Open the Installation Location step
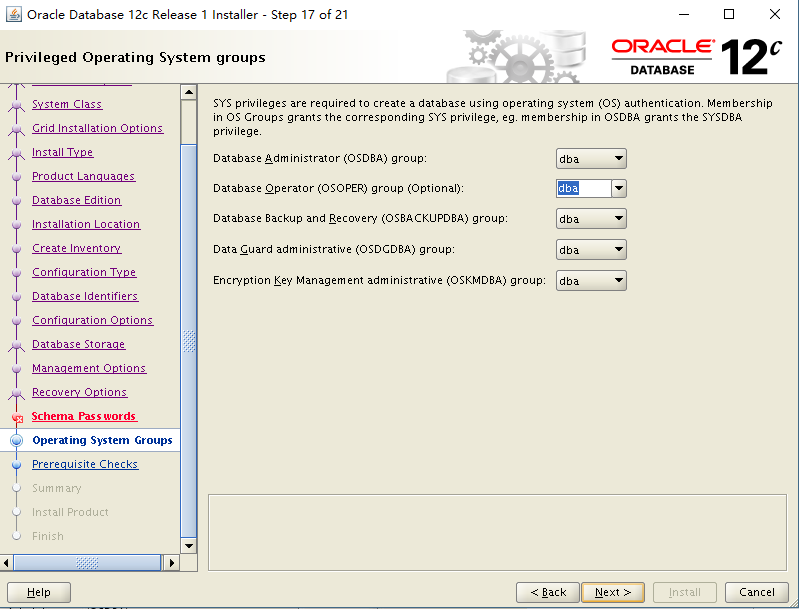The height and width of the screenshot is (609, 799). pyautogui.click(x=86, y=224)
